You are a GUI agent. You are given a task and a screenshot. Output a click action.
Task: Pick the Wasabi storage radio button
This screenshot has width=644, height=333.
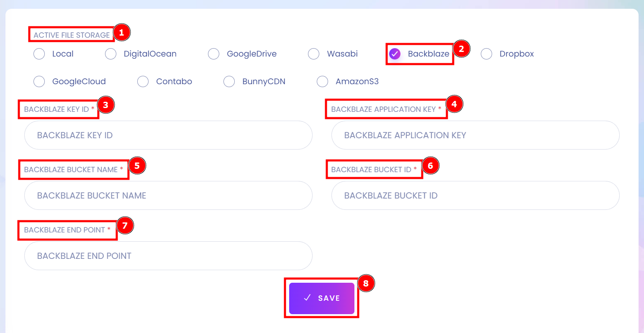click(314, 54)
